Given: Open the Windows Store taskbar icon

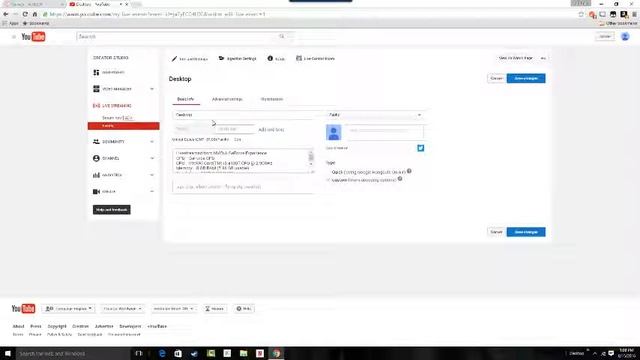Looking at the screenshot, I should coord(178,353).
